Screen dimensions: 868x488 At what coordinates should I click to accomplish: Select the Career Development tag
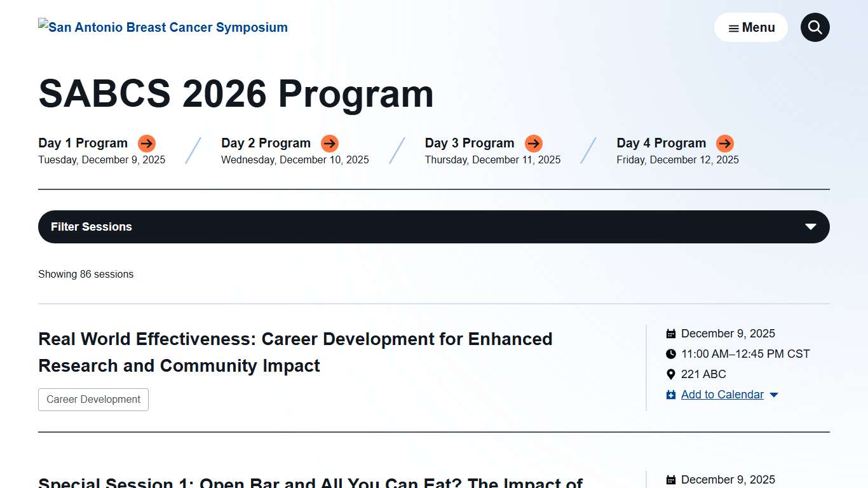(93, 400)
